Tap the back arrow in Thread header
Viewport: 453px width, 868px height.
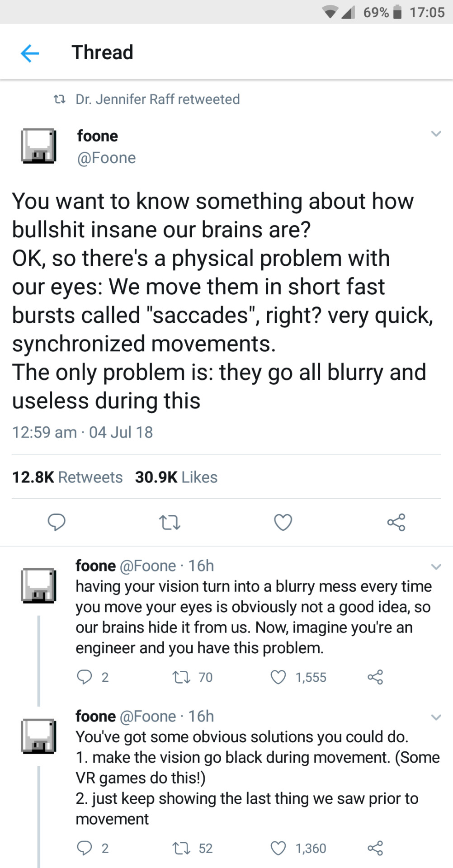pos(30,53)
